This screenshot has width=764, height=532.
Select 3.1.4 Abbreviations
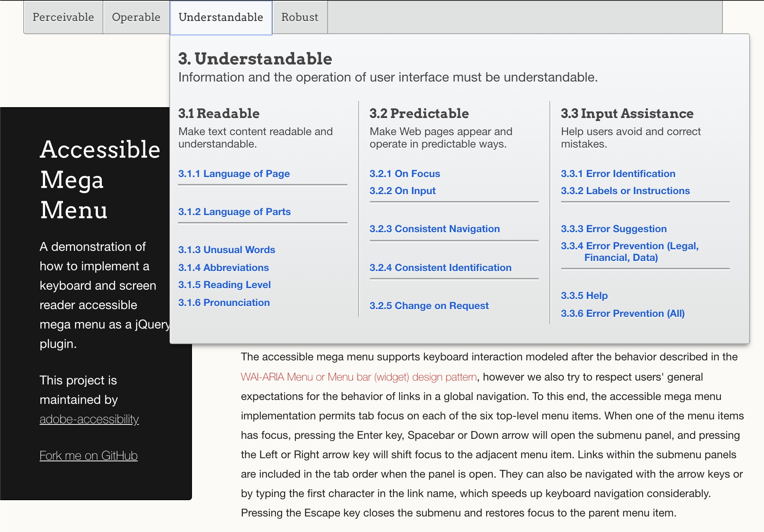[223, 268]
